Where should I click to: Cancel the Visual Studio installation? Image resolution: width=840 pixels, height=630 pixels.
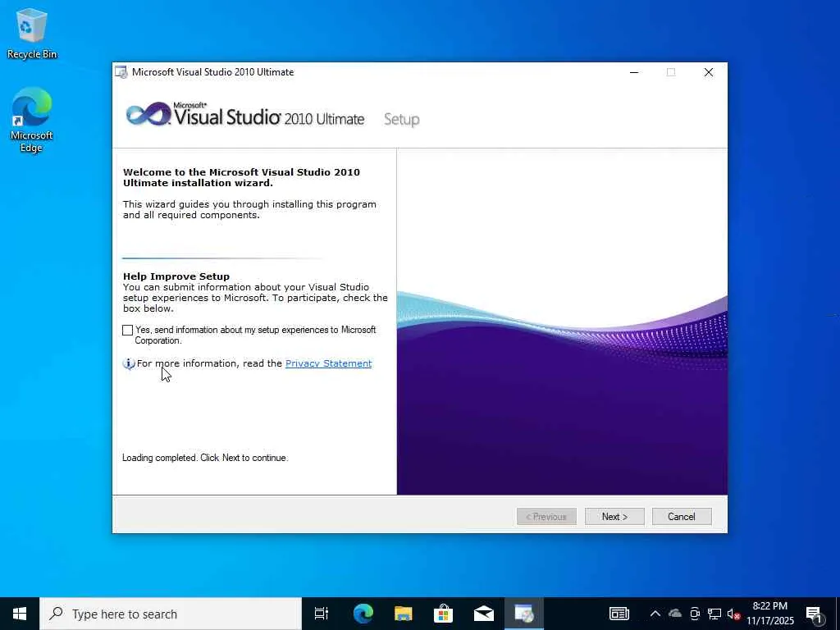coord(682,517)
